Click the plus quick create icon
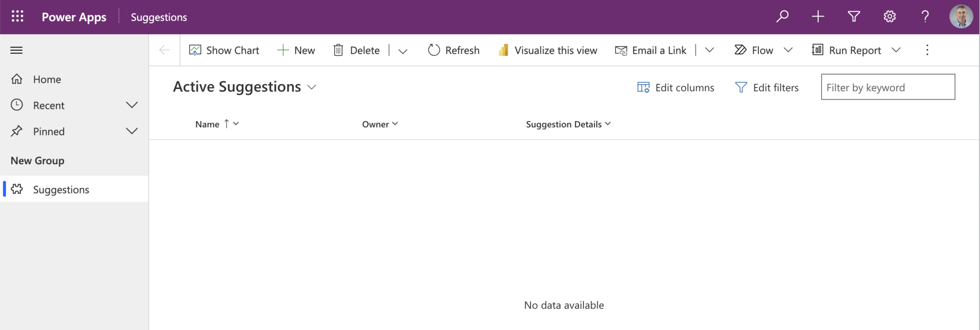This screenshot has height=330, width=980. click(818, 17)
